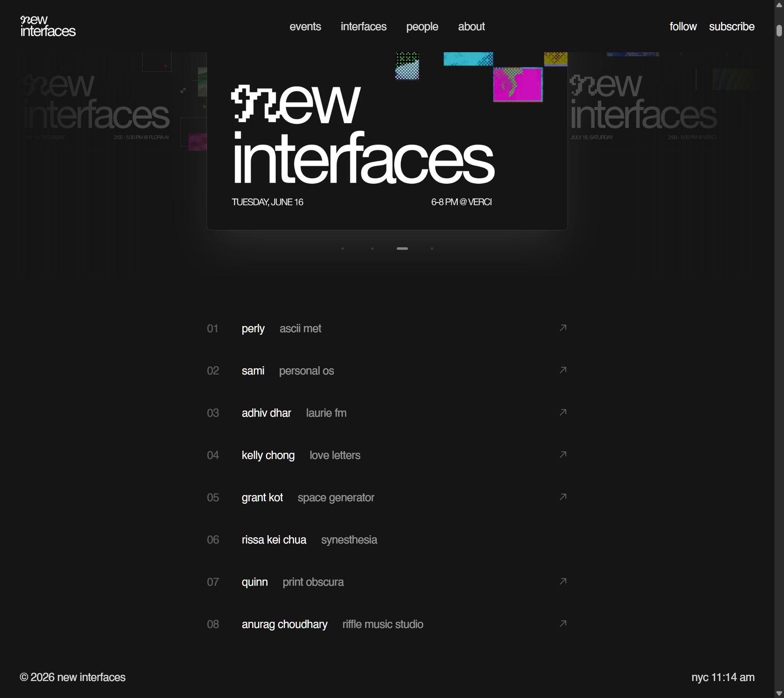Click the scrollbar up arrow
This screenshot has height=698, width=784.
click(x=779, y=5)
